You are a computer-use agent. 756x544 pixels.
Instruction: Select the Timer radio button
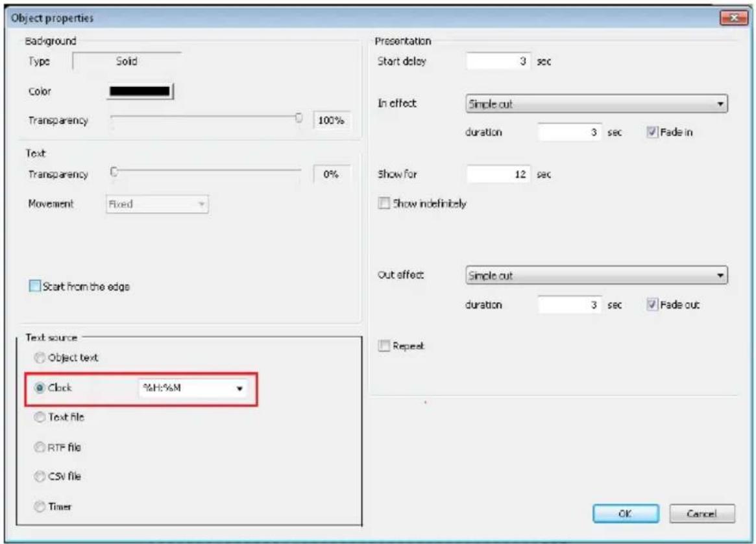[40, 507]
